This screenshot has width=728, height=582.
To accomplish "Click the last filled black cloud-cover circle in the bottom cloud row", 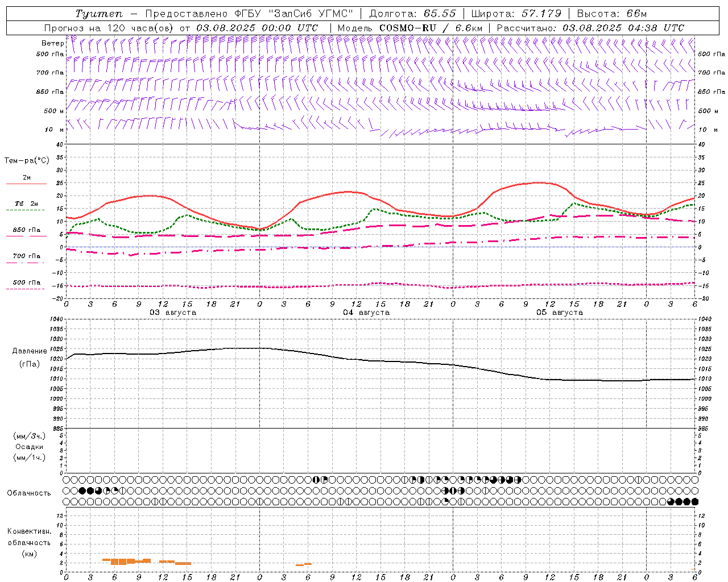I will pyautogui.click(x=694, y=501).
